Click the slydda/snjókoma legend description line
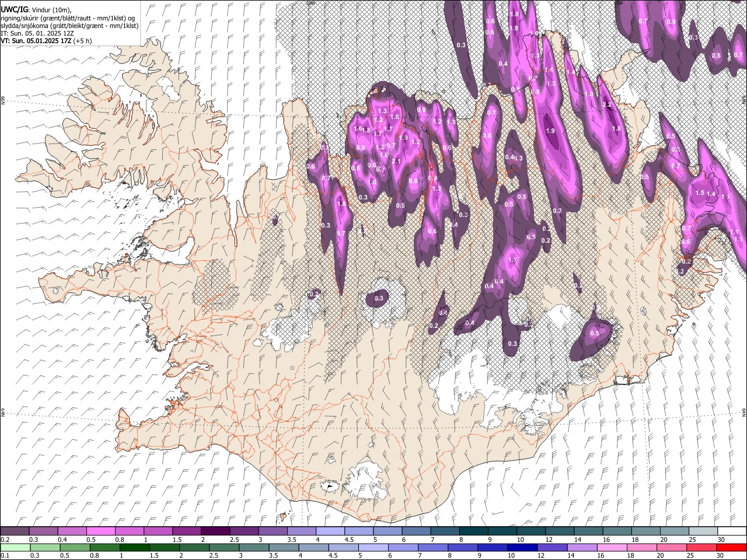The image size is (747, 560). [x=69, y=26]
